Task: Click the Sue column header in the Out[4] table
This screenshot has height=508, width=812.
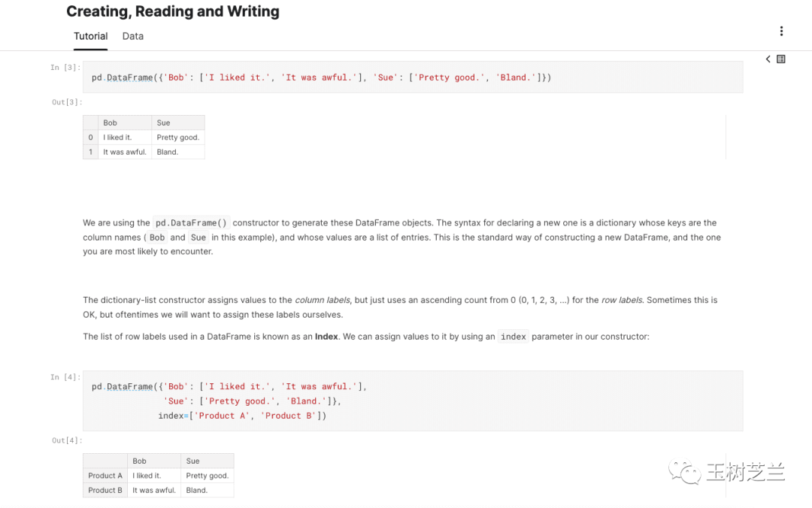Action: tap(193, 461)
